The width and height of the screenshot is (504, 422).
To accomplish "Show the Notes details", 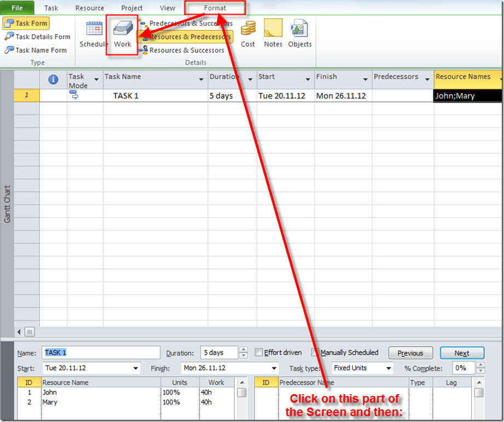I will [x=273, y=34].
